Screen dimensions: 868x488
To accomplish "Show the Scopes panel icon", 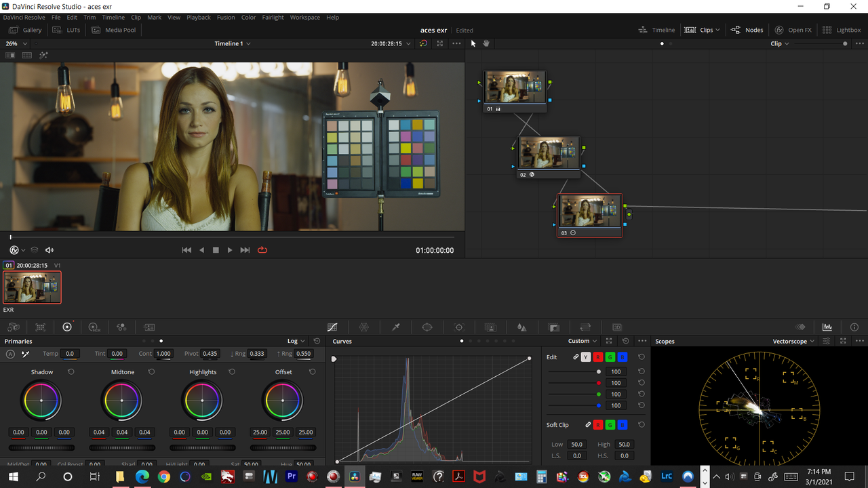I will pos(827,327).
